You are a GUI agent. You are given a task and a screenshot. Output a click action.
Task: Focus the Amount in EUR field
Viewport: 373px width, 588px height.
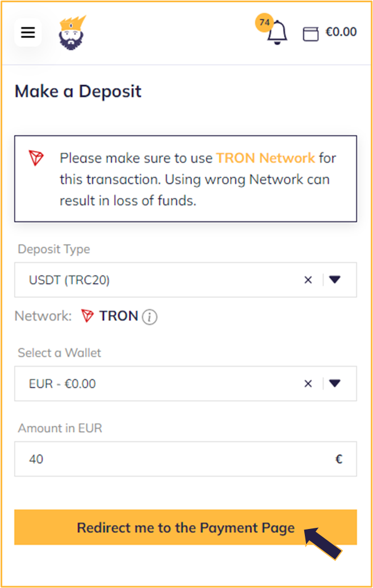point(186,459)
